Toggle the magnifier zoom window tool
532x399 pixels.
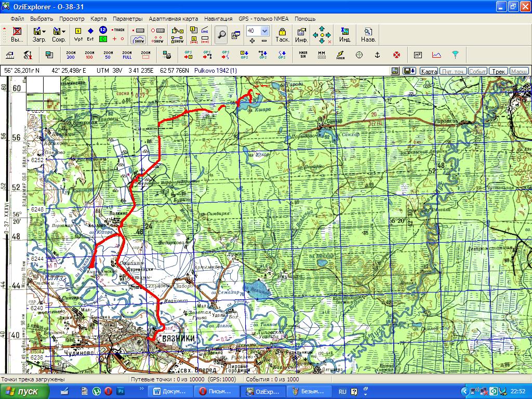pyautogui.click(x=222, y=34)
